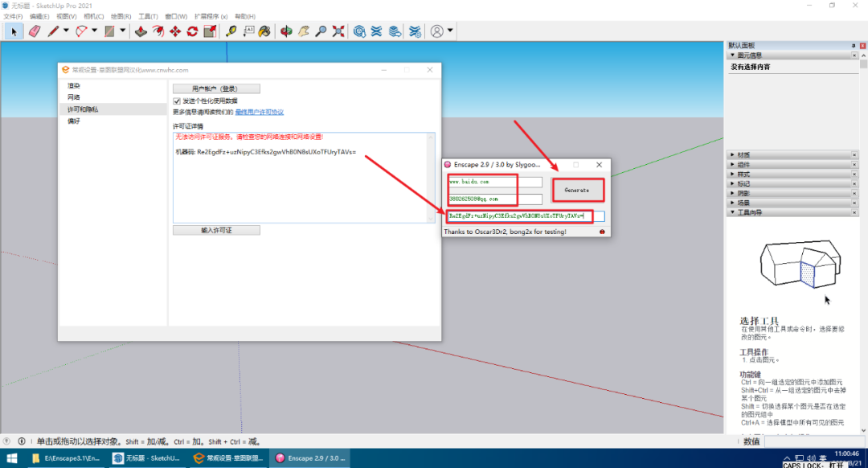The height and width of the screenshot is (468, 868).
Task: Select the Move tool
Action: tap(175, 31)
